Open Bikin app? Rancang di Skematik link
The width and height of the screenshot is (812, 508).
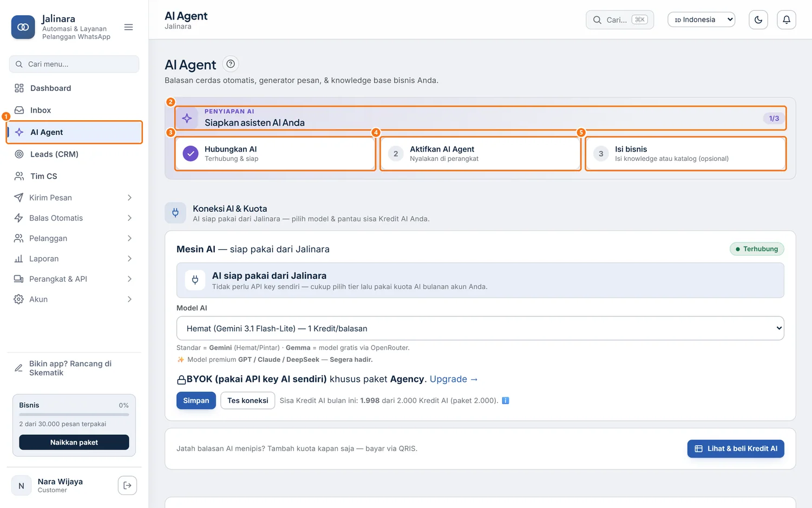[x=74, y=368]
